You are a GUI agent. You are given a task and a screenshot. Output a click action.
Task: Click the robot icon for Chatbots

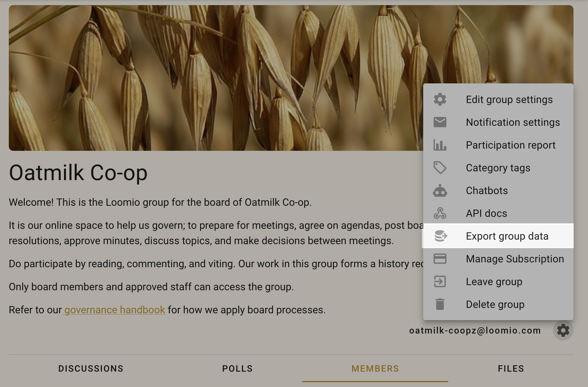click(x=440, y=190)
